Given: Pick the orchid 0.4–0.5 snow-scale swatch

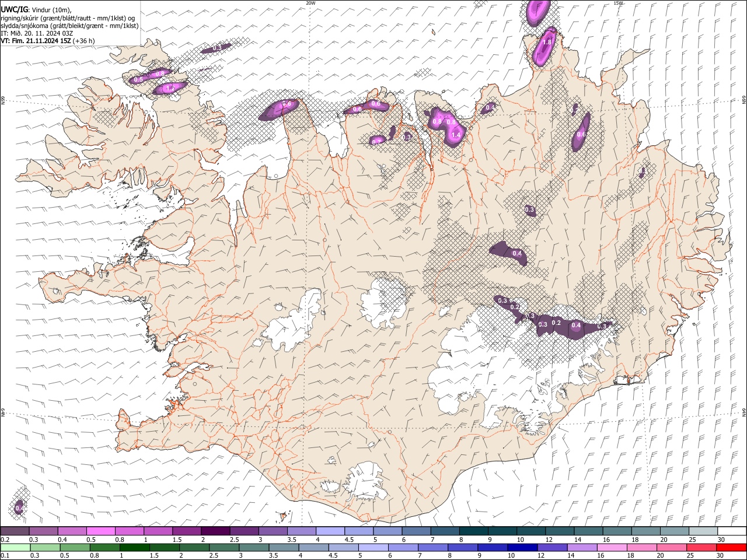Looking at the screenshot, I should click(72, 531).
